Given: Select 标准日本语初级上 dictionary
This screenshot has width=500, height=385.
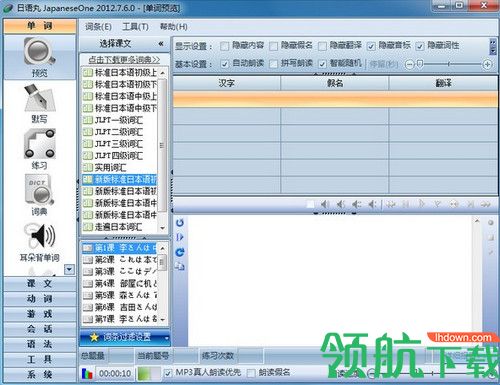Looking at the screenshot, I should pos(119,73).
